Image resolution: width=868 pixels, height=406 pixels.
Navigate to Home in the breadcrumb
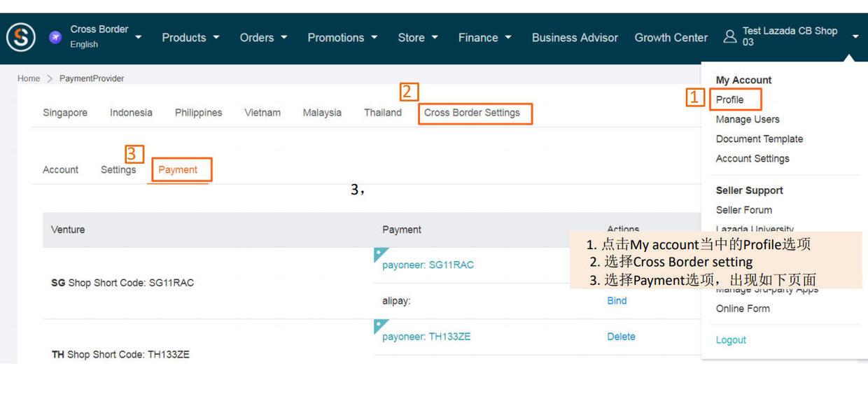[x=29, y=78]
